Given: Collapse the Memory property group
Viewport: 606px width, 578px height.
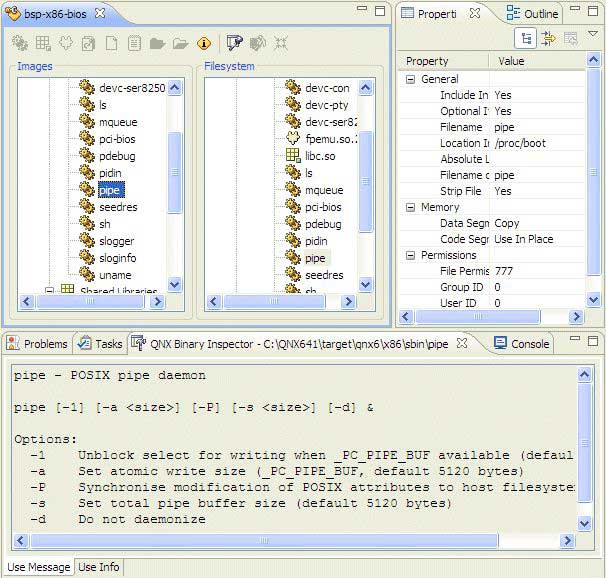Looking at the screenshot, I should (410, 207).
